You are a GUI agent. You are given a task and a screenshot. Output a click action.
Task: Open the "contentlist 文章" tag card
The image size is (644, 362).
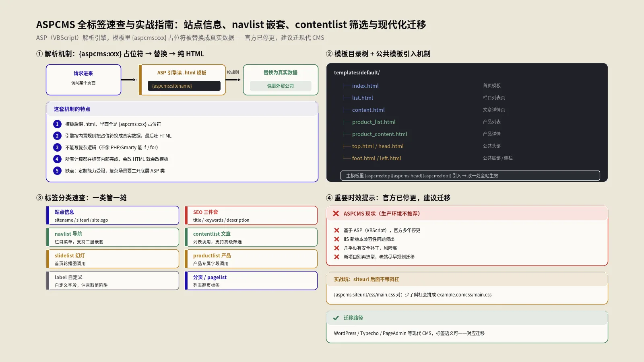click(x=251, y=237)
